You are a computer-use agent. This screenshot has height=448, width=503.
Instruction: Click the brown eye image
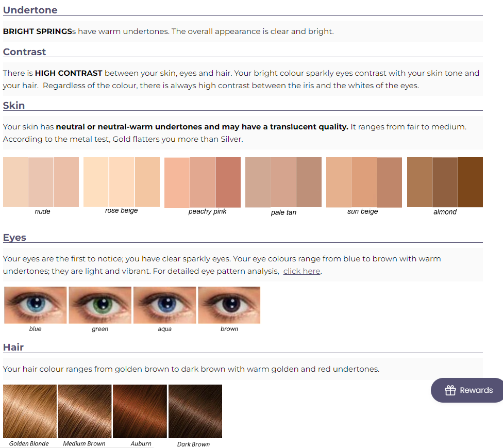[229, 305]
